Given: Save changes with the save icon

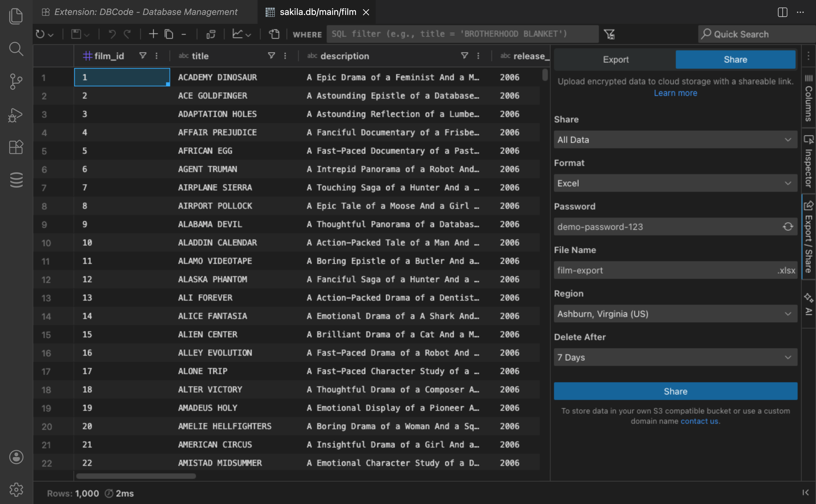Looking at the screenshot, I should coord(76,34).
